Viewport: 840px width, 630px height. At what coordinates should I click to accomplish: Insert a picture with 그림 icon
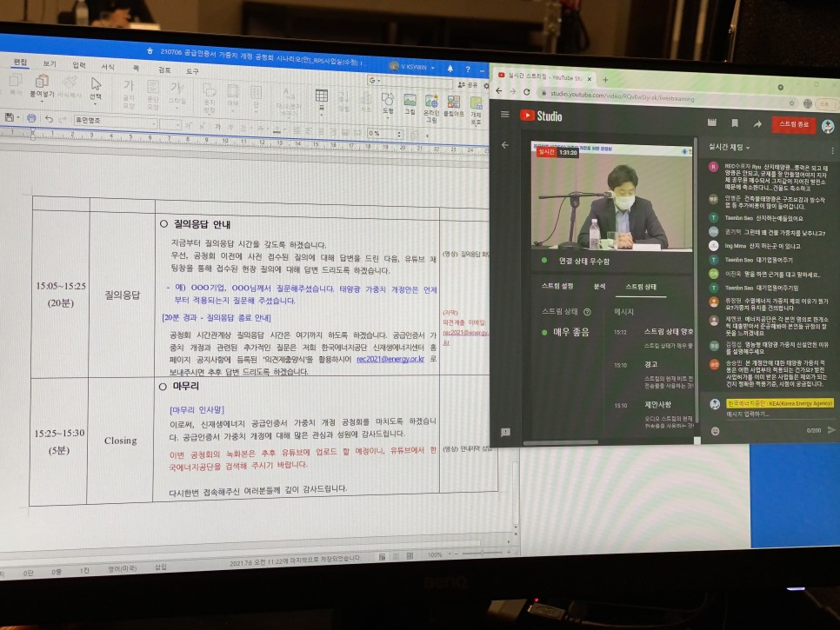[x=410, y=101]
